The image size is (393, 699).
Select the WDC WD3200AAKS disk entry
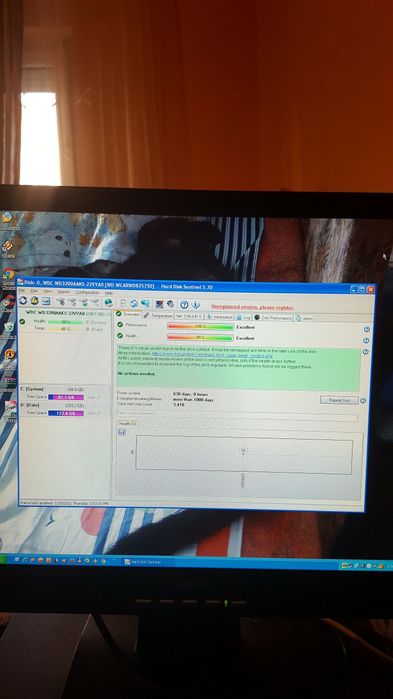65,321
